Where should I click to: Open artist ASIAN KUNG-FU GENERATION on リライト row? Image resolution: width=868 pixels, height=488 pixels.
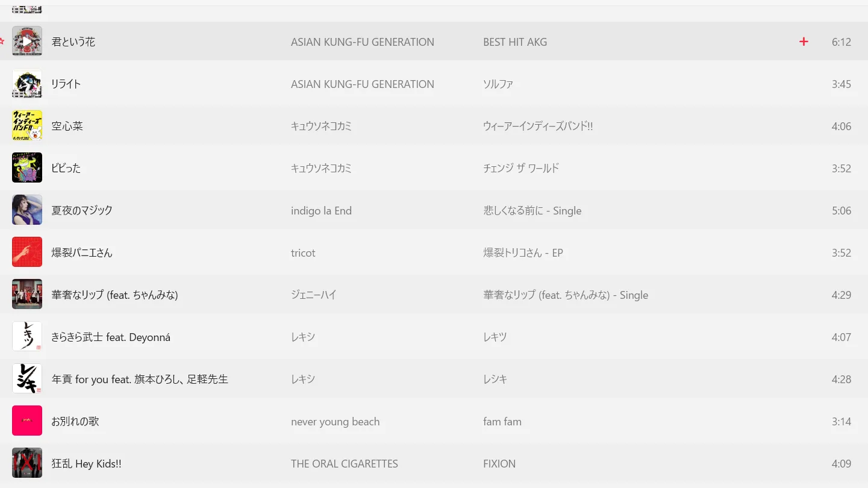[362, 84]
